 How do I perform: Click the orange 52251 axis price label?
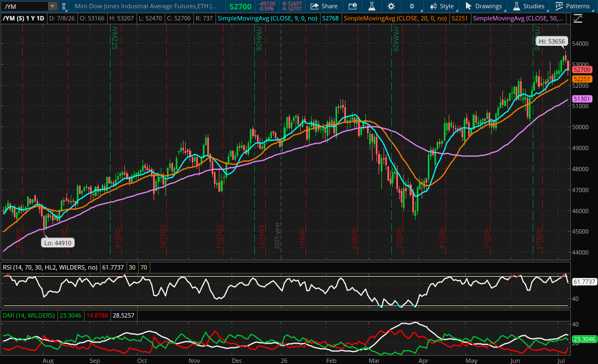tap(582, 79)
